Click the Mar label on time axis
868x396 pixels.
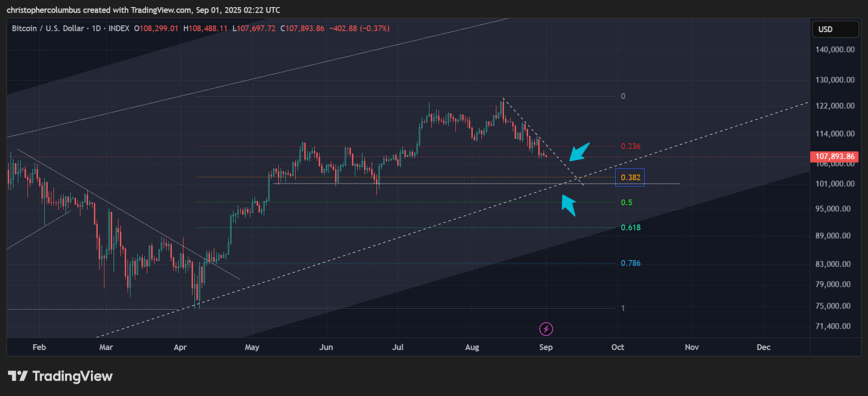(106, 347)
